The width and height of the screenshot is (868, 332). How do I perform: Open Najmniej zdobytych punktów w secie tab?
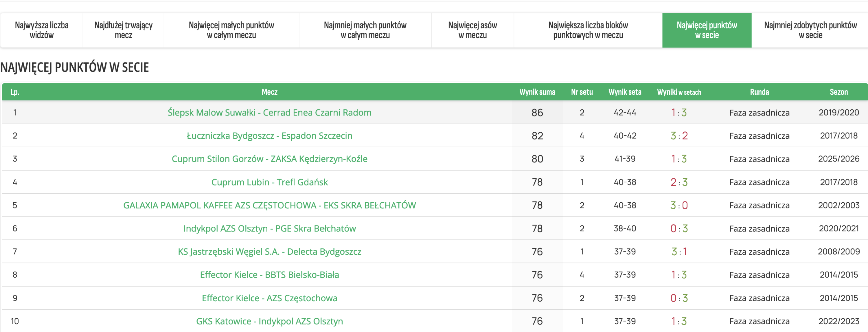click(x=810, y=30)
